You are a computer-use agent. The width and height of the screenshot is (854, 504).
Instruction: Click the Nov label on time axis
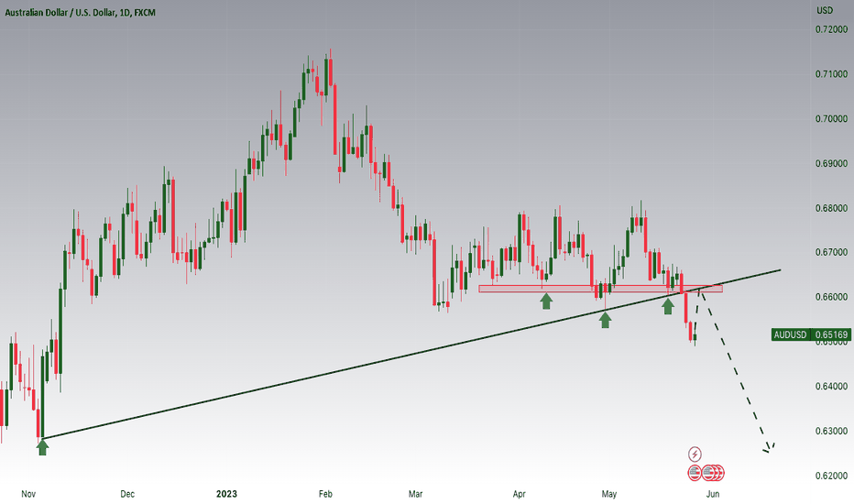pyautogui.click(x=28, y=494)
